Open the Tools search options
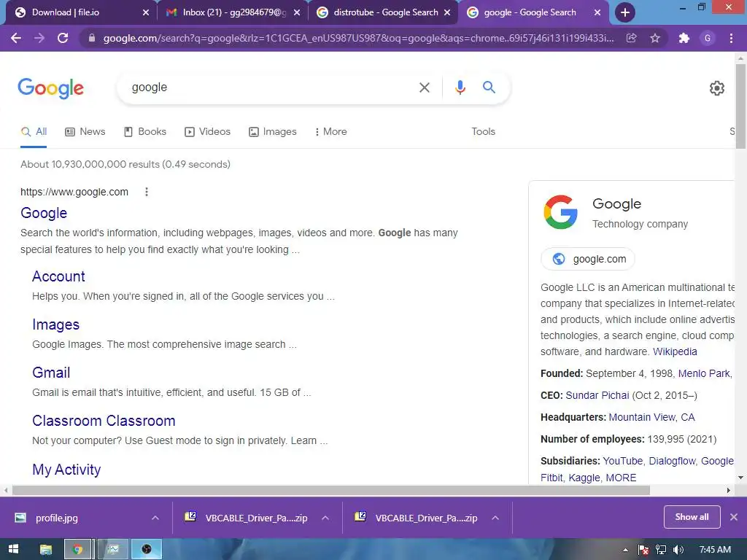The height and width of the screenshot is (560, 747). pos(483,131)
